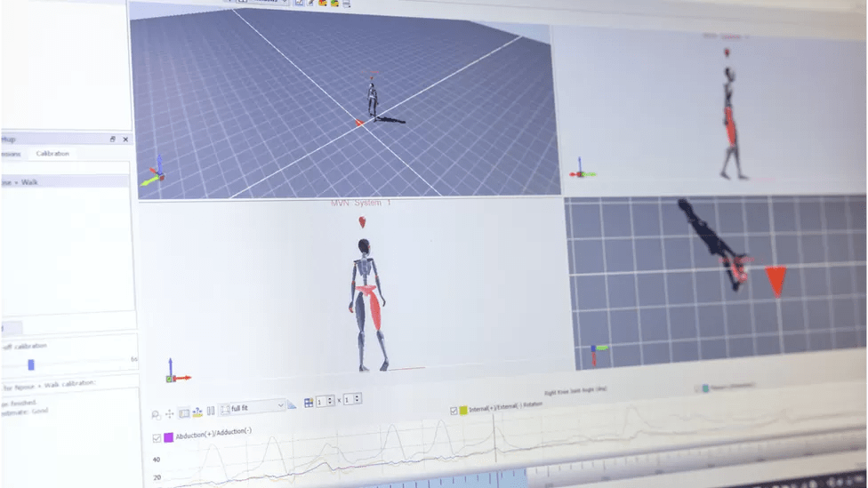Screen dimensions: 868x488
Task: Toggle the checkbox beside the teal Flexion swatch
Action: coord(696,388)
